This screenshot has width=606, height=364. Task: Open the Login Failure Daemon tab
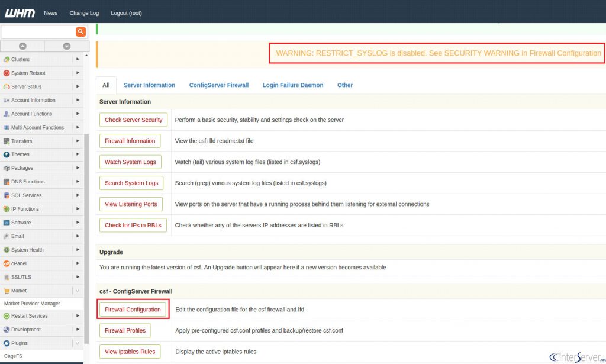tap(292, 85)
